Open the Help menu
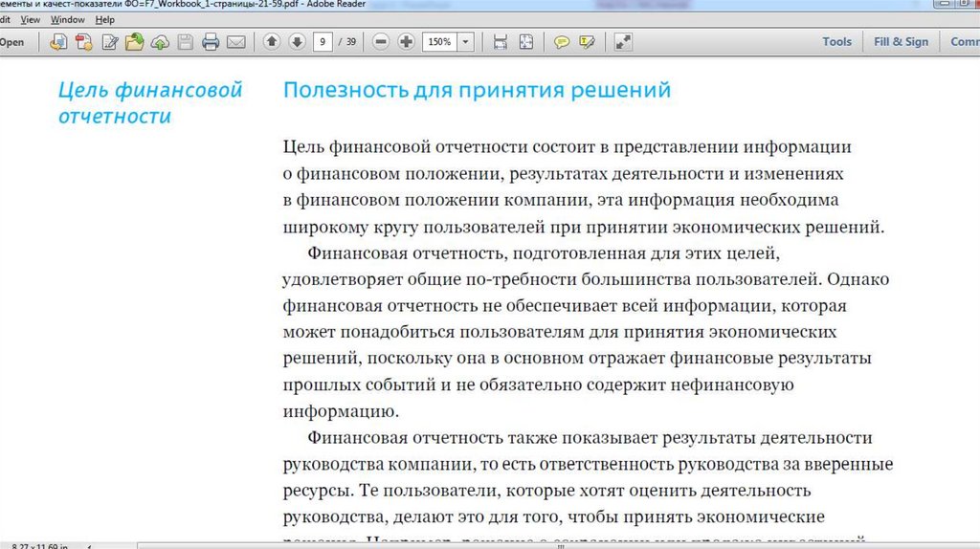Viewport: 980px width, 549px height. pyautogui.click(x=104, y=19)
